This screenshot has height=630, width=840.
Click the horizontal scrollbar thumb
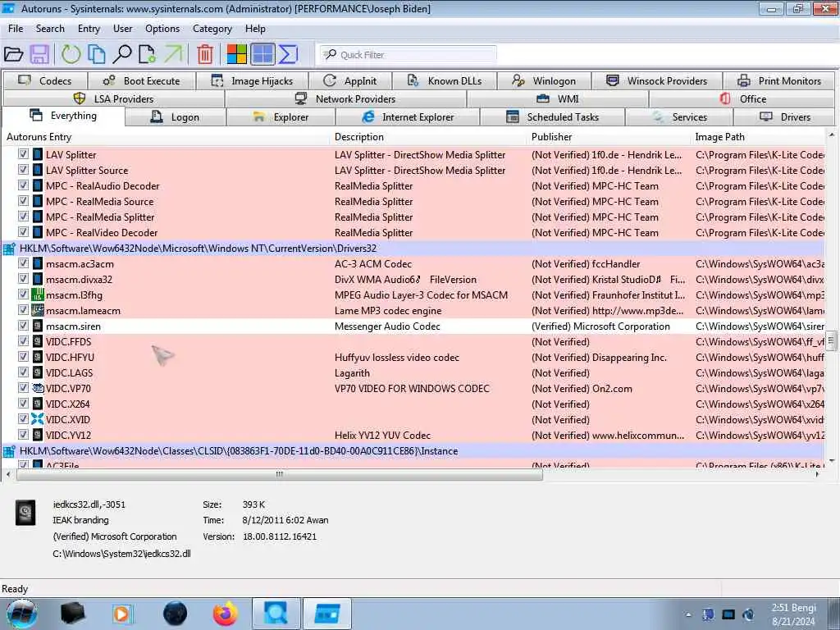click(x=279, y=474)
